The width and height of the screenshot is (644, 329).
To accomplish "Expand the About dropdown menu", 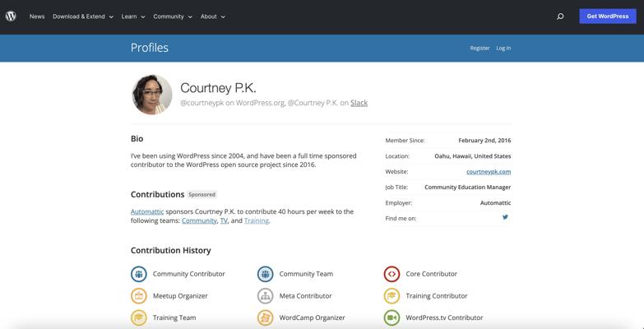I will pyautogui.click(x=213, y=16).
